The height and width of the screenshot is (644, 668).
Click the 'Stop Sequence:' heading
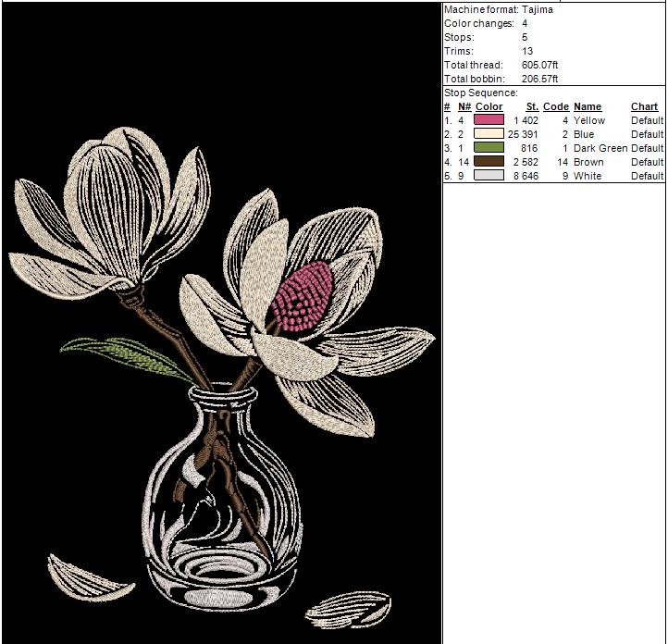coord(481,93)
